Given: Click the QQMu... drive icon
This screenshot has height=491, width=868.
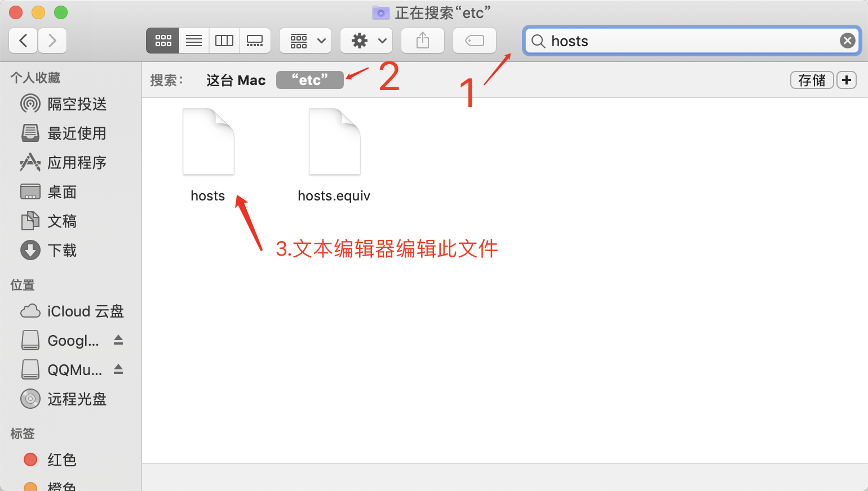Looking at the screenshot, I should [x=30, y=369].
